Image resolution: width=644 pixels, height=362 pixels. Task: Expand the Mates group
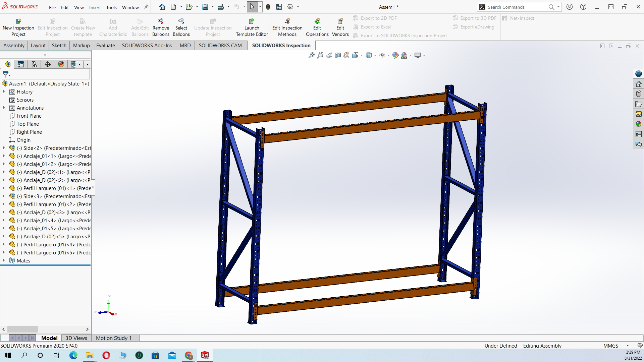[4, 260]
